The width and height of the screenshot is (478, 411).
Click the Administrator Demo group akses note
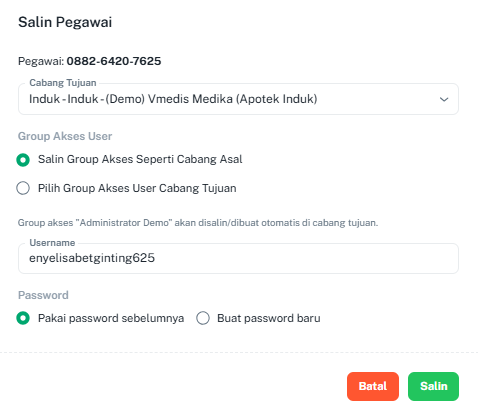click(x=198, y=223)
